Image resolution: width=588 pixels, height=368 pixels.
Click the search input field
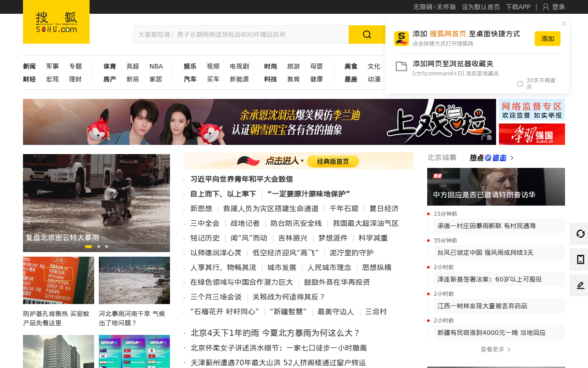point(241,34)
